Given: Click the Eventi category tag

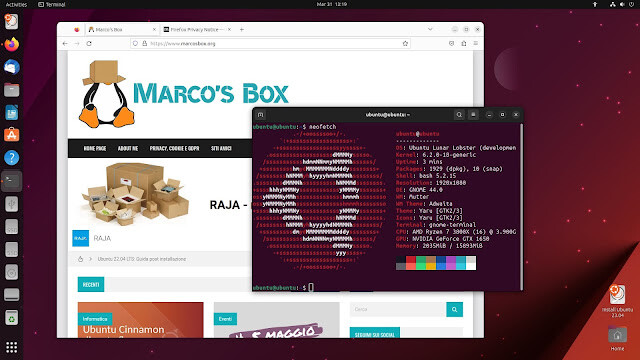Looking at the screenshot, I should [x=225, y=319].
